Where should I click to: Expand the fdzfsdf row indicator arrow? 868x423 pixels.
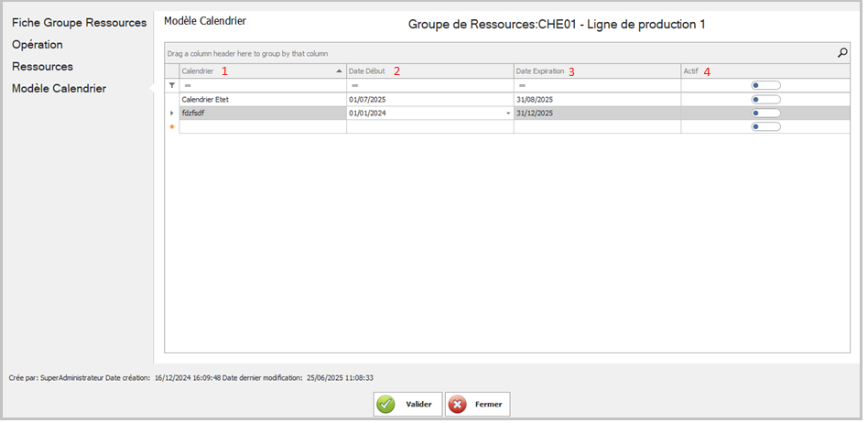pos(171,114)
